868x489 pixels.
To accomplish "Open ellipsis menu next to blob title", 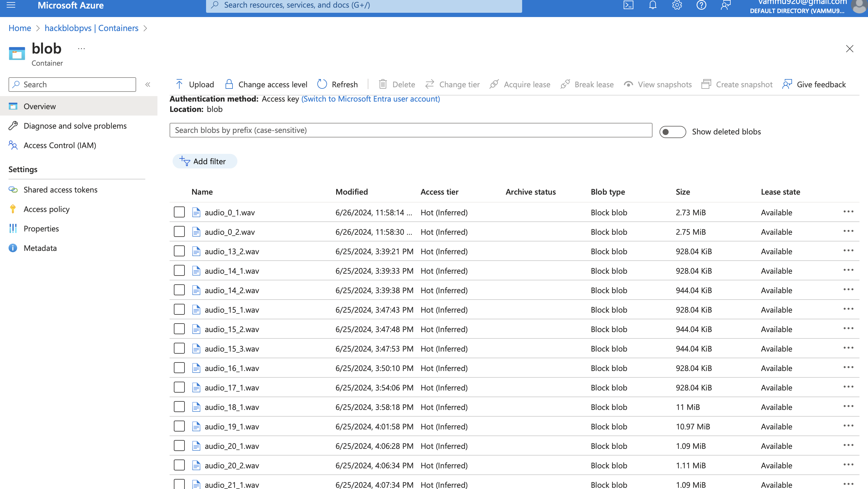I will [81, 49].
